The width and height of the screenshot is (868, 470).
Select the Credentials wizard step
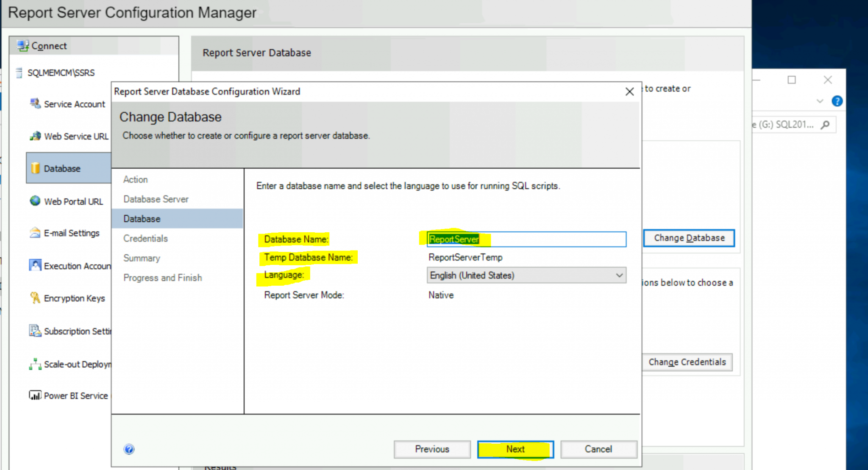[x=145, y=238]
